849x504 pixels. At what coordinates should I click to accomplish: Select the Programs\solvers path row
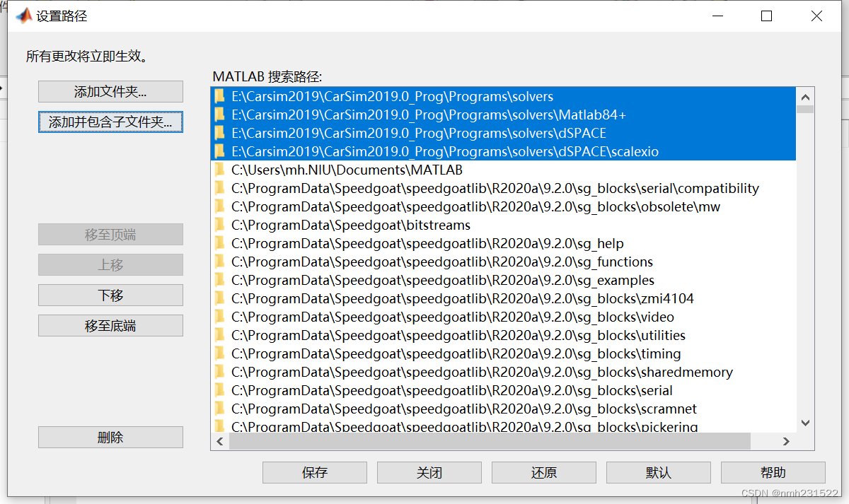tap(504, 96)
